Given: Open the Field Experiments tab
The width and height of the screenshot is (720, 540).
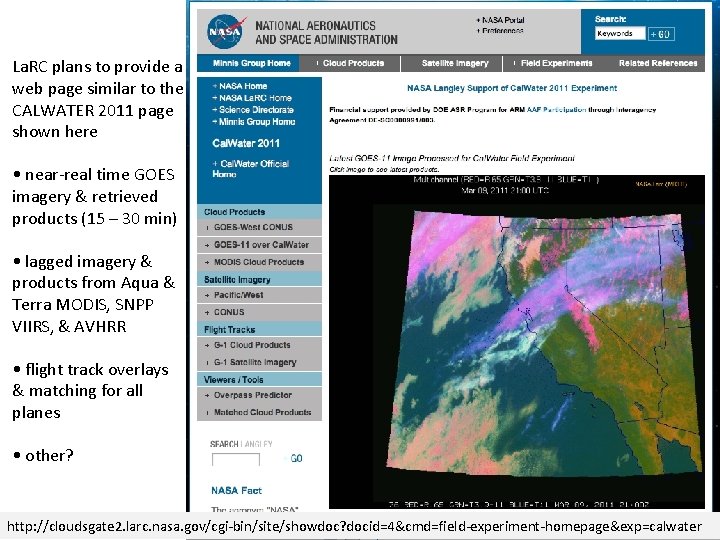Looking at the screenshot, I should [554, 63].
